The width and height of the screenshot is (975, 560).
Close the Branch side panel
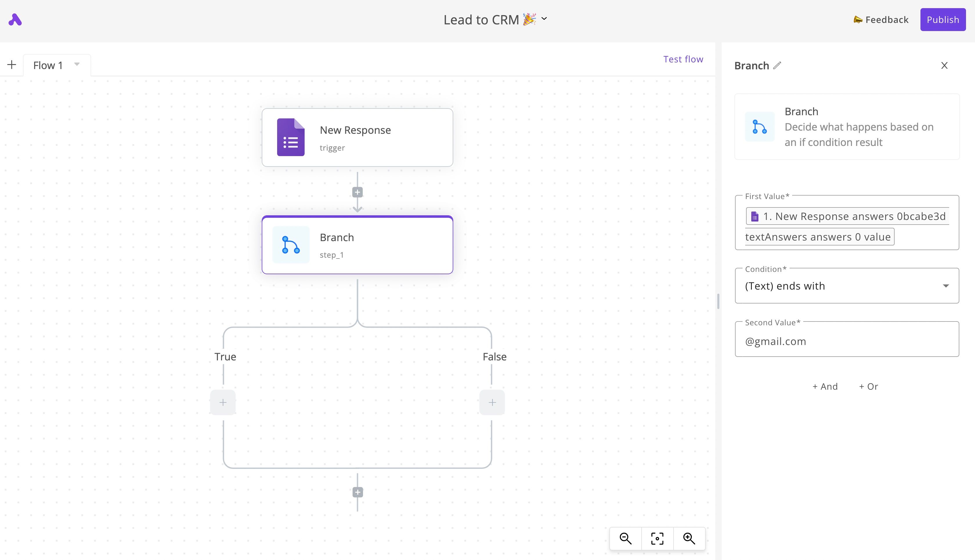coord(944,65)
